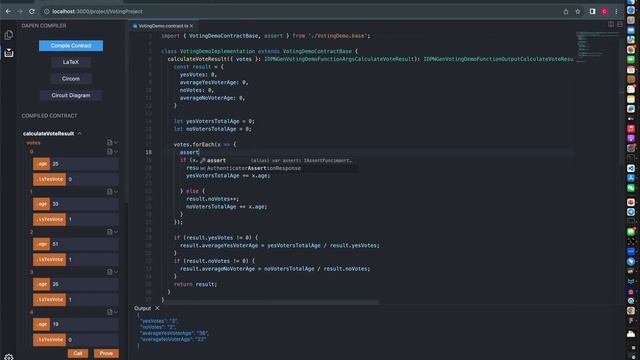Edit the isYesVote field of vote 0

click(x=92, y=179)
